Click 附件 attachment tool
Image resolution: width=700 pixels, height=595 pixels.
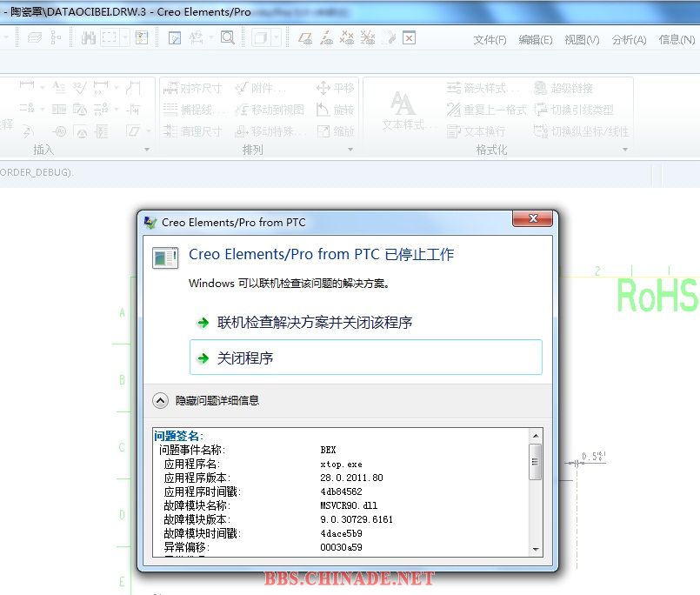point(260,89)
